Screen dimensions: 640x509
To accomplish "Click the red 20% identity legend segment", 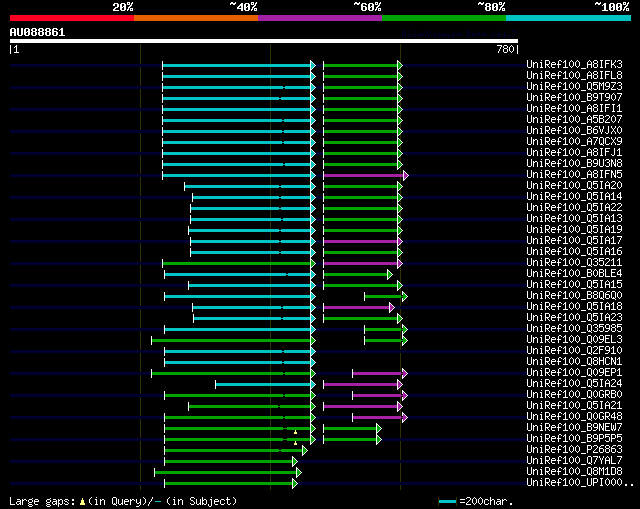I will pos(72,18).
